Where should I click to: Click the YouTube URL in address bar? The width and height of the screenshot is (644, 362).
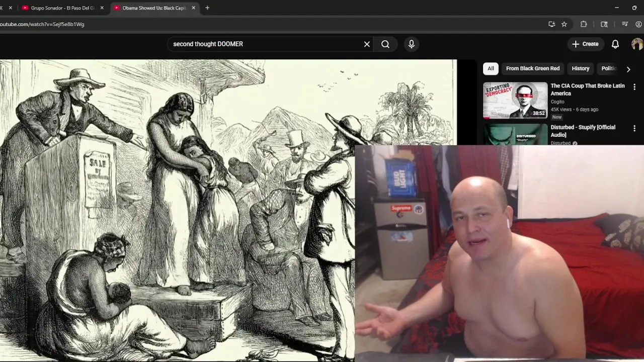click(x=42, y=24)
